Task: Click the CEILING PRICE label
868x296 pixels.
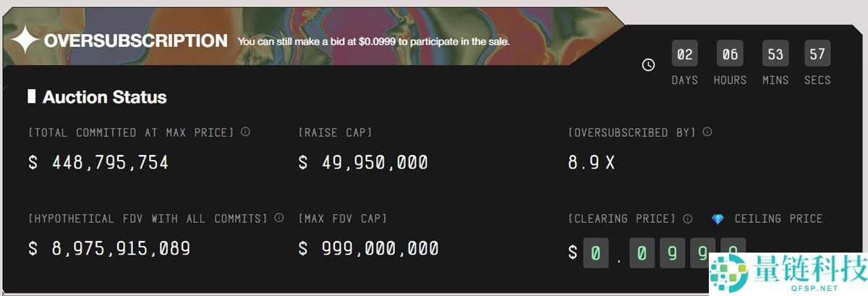Action: (x=778, y=219)
